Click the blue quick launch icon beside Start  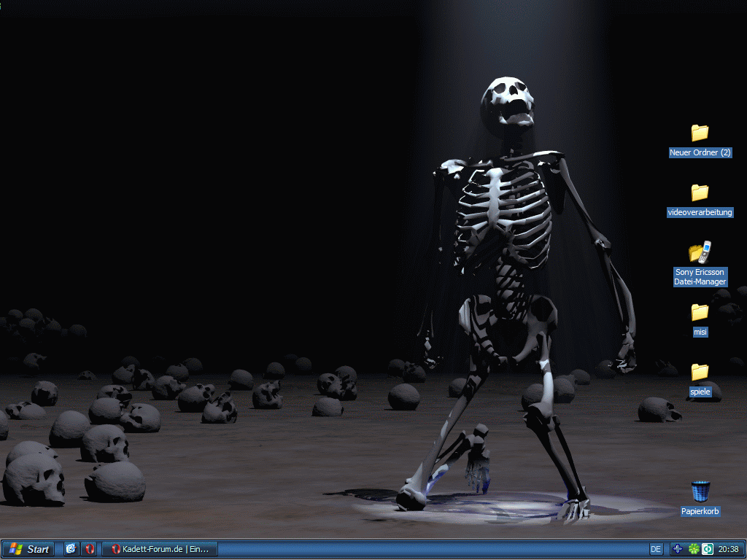tap(71, 549)
